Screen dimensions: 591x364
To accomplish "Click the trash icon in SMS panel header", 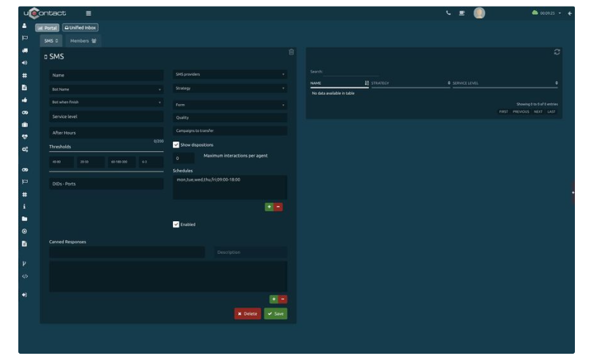I will (x=291, y=52).
